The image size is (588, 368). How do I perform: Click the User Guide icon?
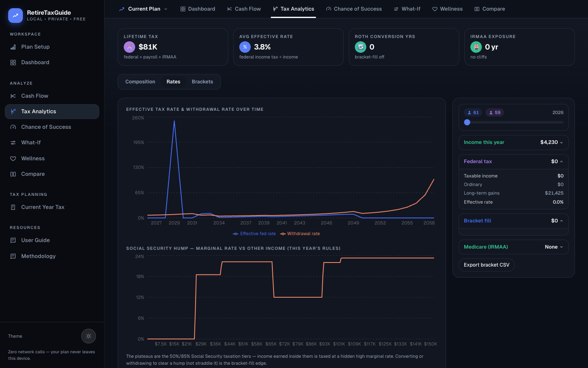pos(13,240)
